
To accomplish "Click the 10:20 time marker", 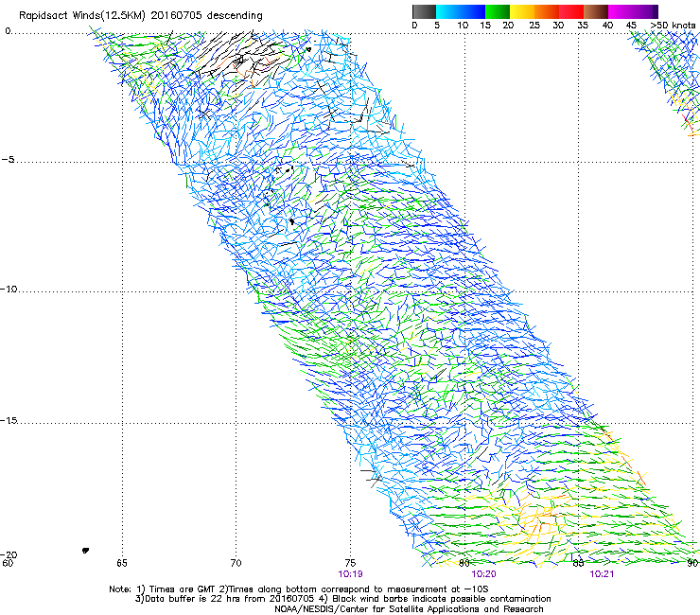I will pos(483,574).
